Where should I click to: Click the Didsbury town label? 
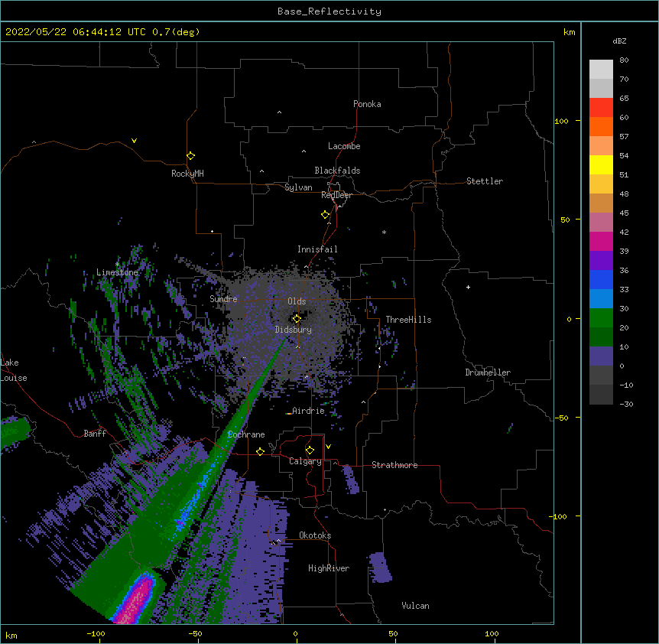pos(293,330)
